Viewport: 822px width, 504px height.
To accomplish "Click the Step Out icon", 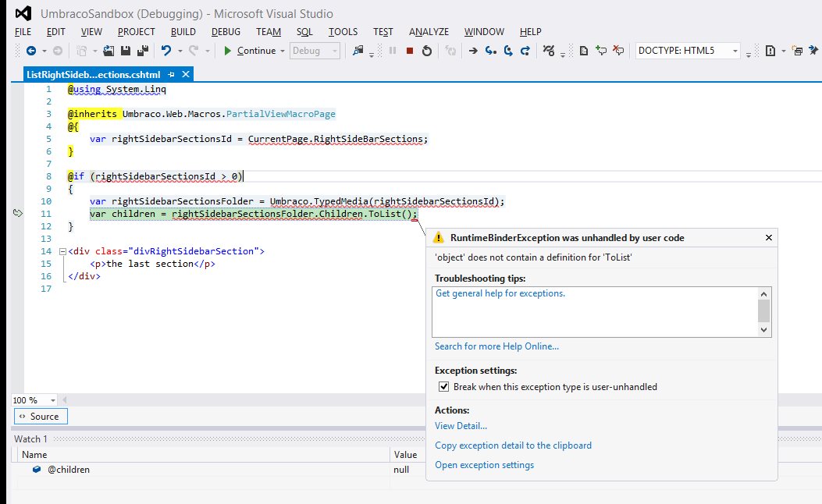I will pyautogui.click(x=525, y=51).
